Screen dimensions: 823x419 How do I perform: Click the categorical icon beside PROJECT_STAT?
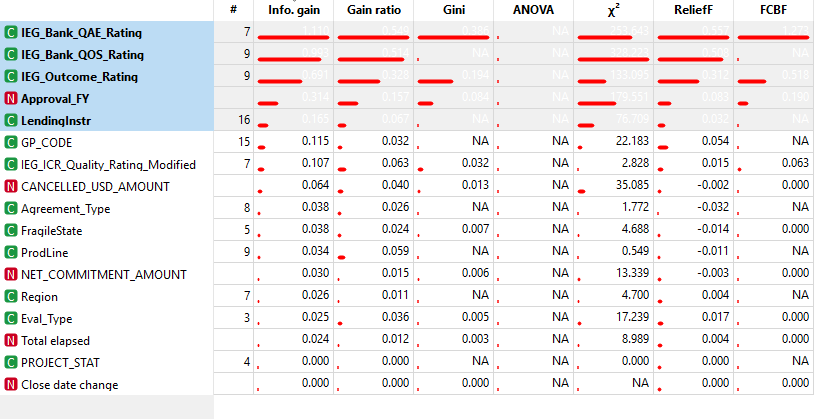[10, 363]
